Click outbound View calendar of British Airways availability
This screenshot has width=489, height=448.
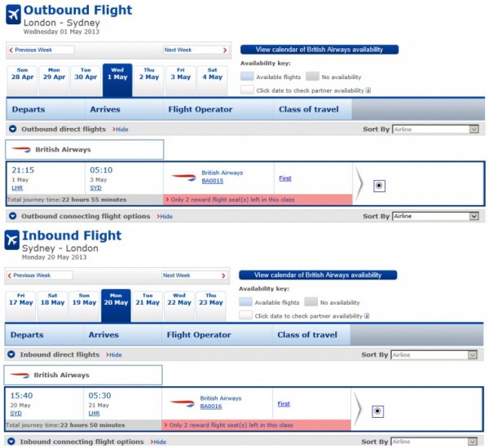tap(319, 50)
